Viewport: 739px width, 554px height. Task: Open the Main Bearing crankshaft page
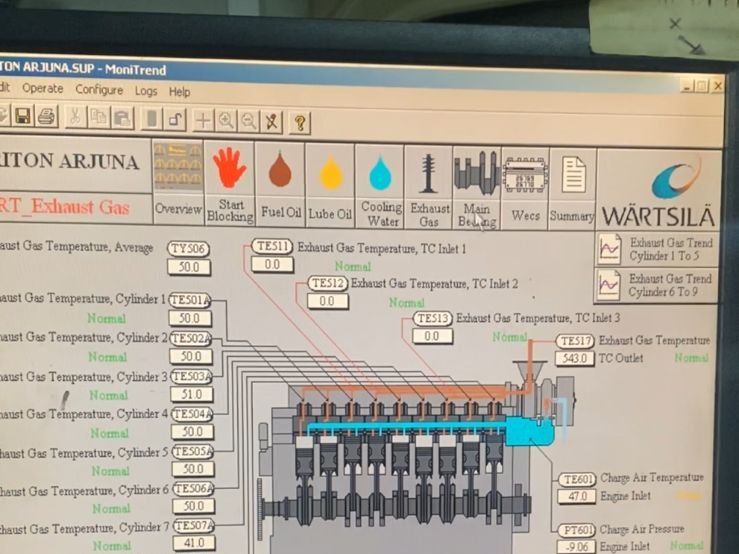477,189
